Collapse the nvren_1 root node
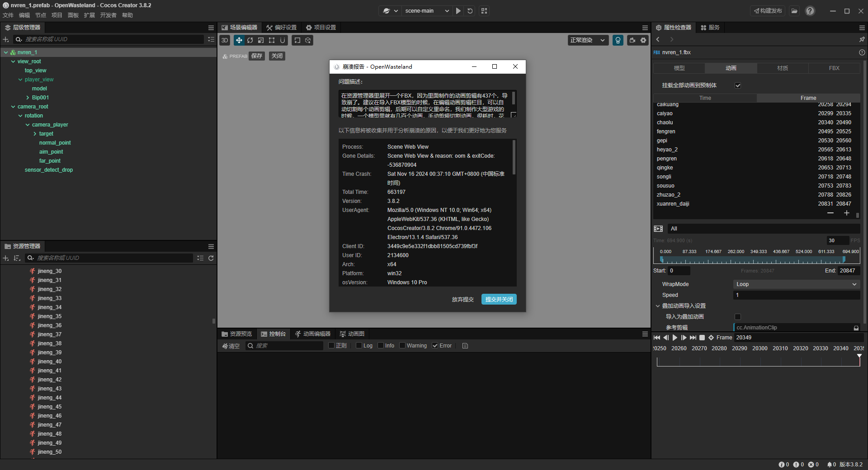Screen dimensions: 868x470 tap(6, 52)
